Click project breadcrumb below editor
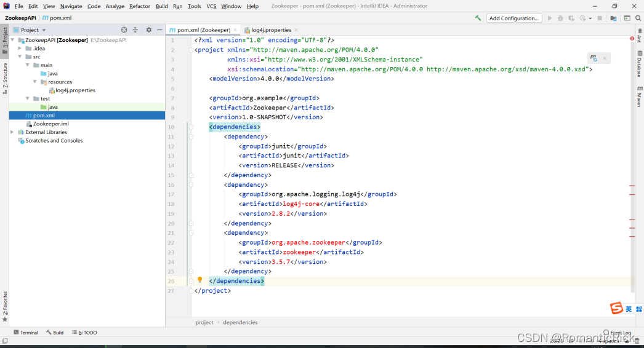Image resolution: width=644 pixels, height=348 pixels. (x=204, y=323)
